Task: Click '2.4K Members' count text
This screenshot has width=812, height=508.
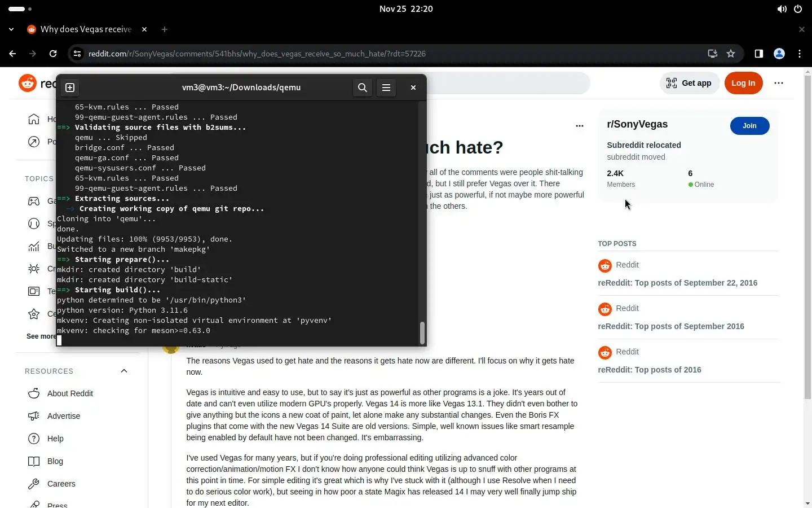Action: pos(621,178)
